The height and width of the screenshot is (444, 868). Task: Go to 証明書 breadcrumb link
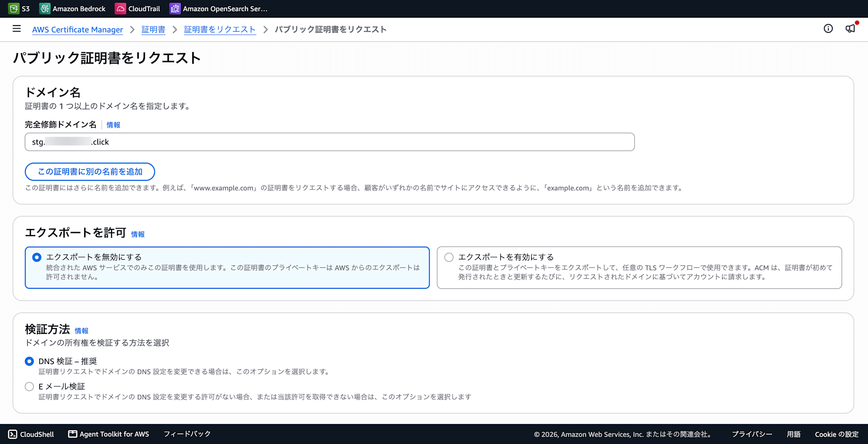point(153,29)
